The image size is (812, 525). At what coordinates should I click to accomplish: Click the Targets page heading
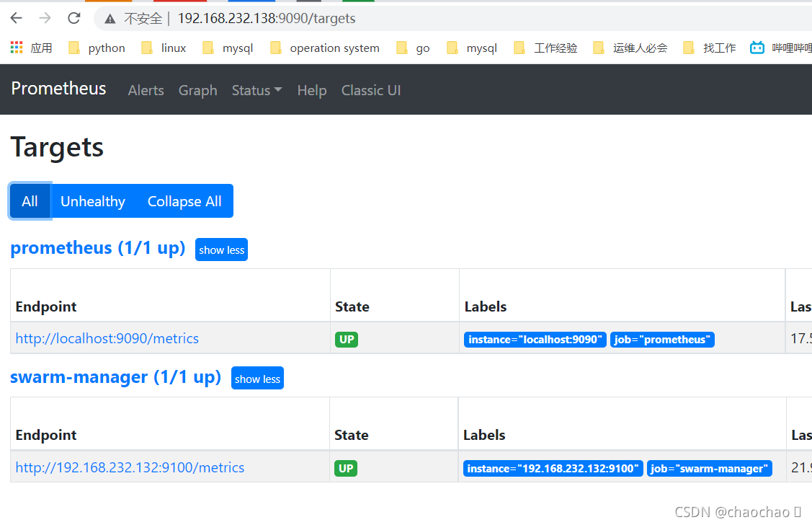click(x=57, y=147)
